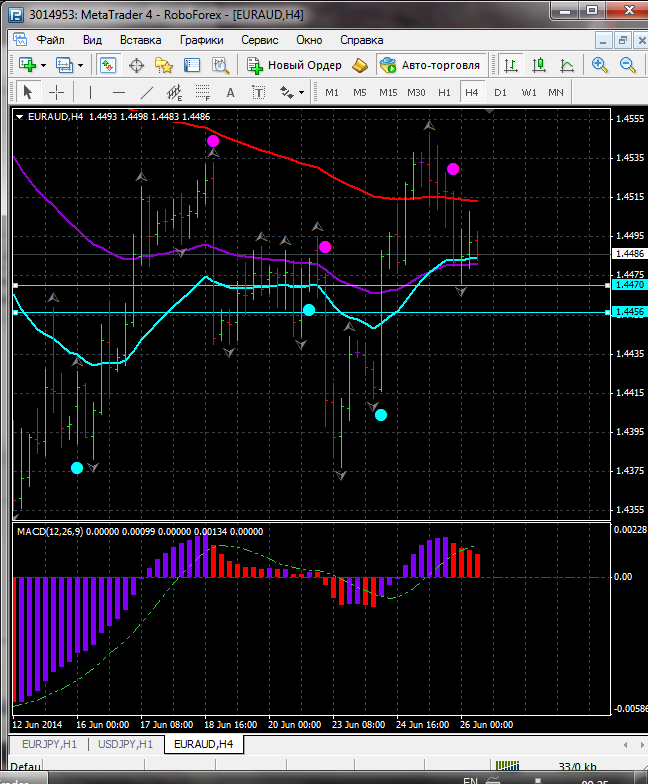Zoom in on the chart

point(599,65)
